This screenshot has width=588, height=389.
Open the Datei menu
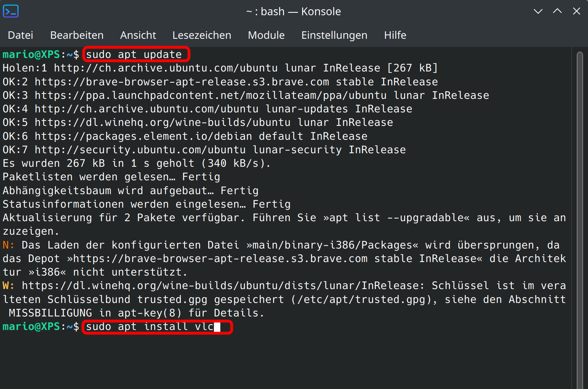[20, 35]
